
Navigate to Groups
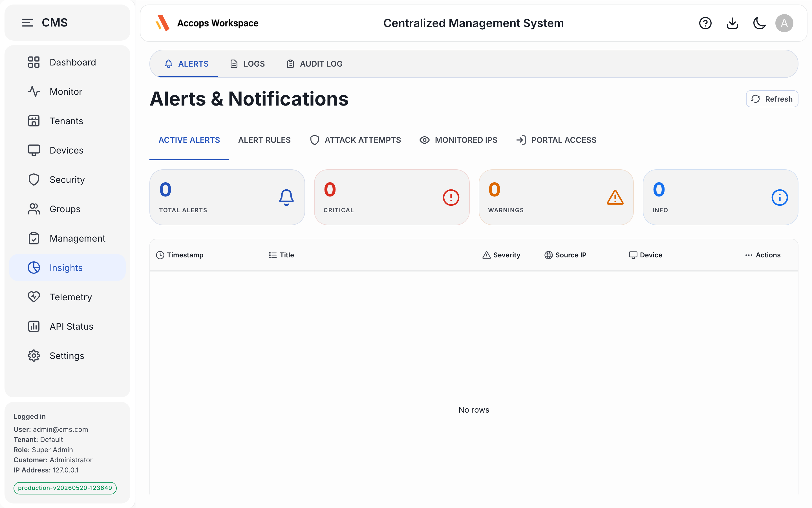point(67,209)
